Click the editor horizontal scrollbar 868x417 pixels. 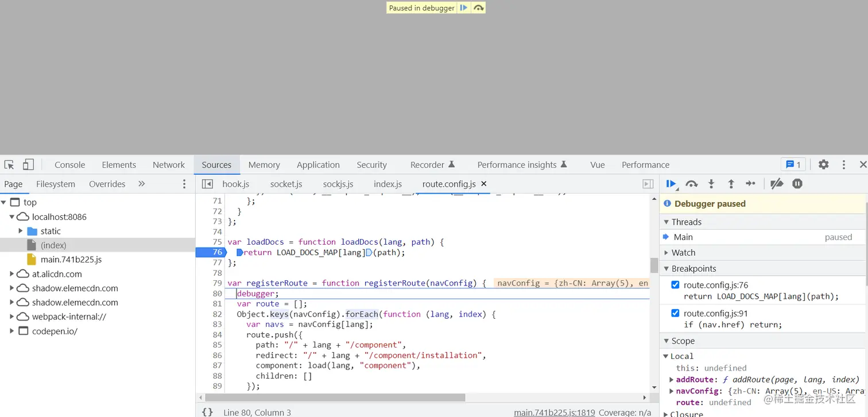pyautogui.click(x=335, y=397)
